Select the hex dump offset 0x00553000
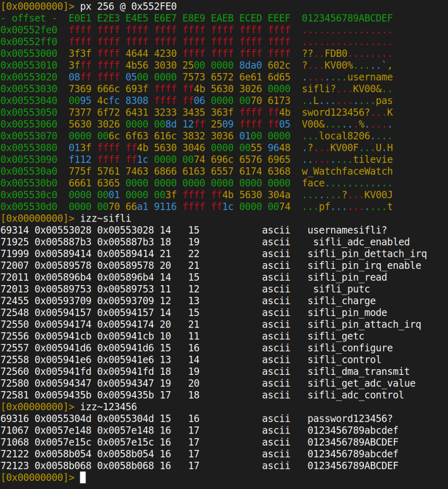 click(x=29, y=53)
